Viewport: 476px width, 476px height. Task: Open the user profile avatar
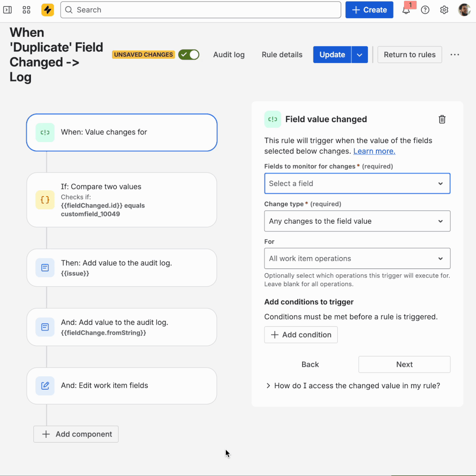pyautogui.click(x=464, y=10)
